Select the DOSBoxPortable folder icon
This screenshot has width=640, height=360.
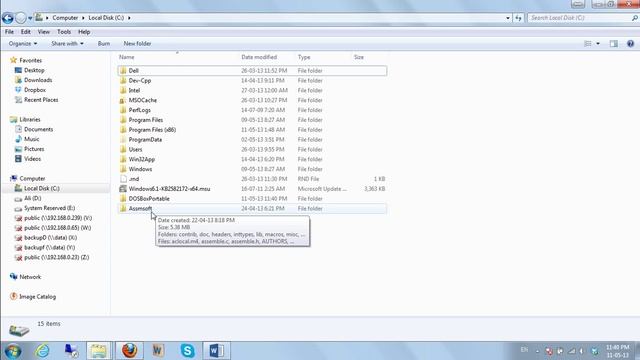[x=123, y=199]
